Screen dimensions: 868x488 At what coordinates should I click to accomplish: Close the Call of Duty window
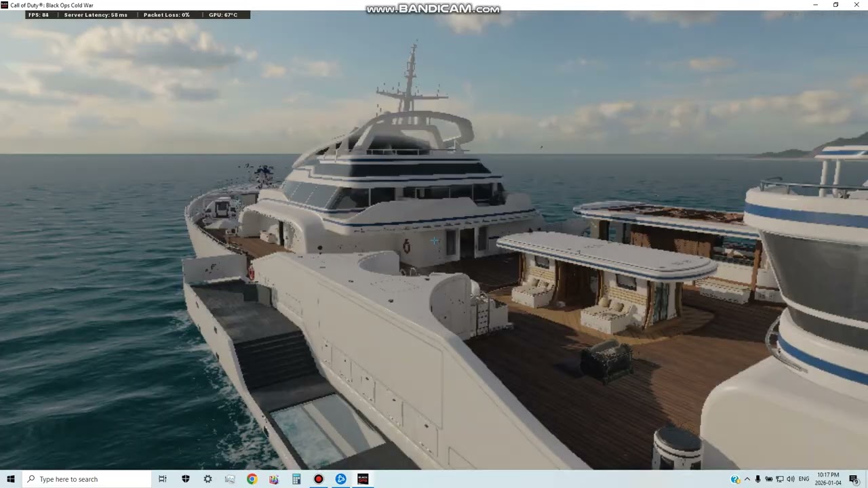coord(855,5)
